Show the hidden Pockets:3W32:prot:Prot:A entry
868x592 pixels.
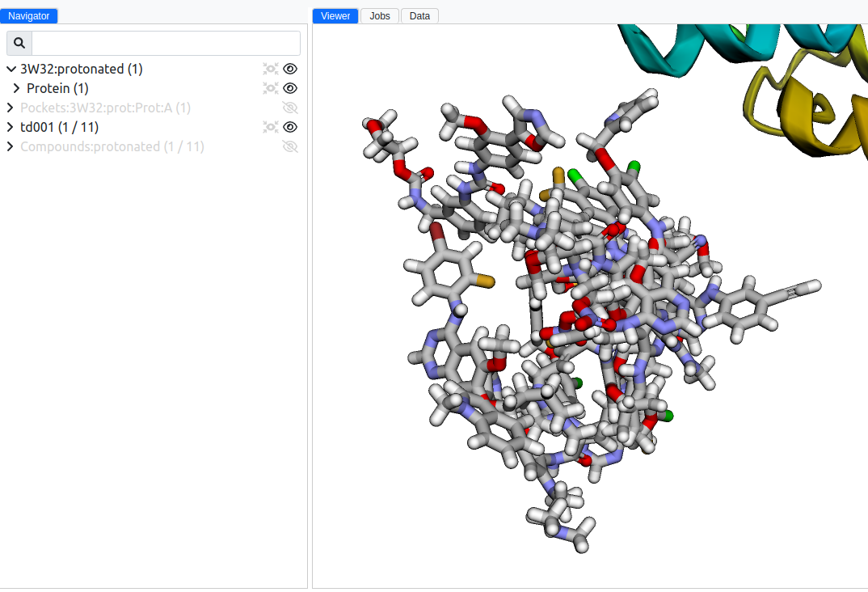289,108
